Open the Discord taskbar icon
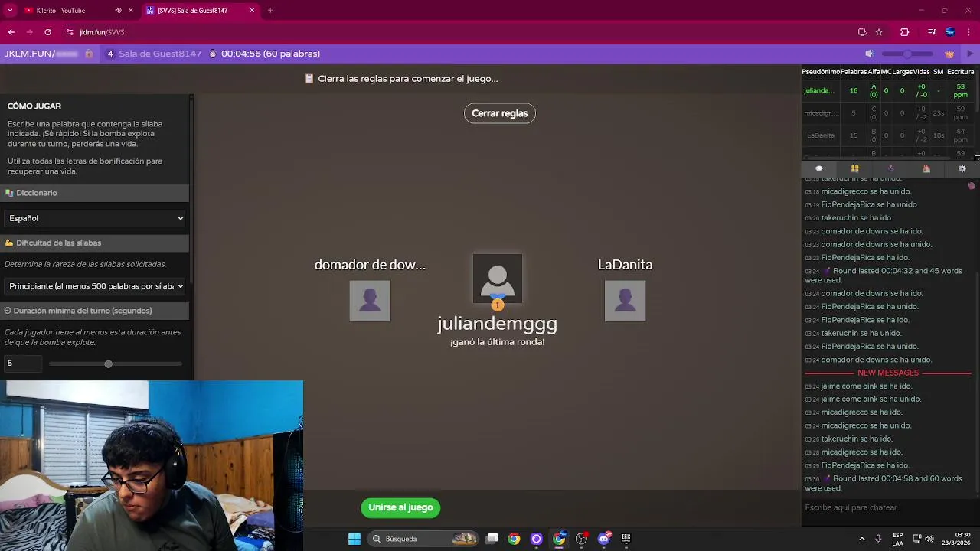 coord(604,539)
